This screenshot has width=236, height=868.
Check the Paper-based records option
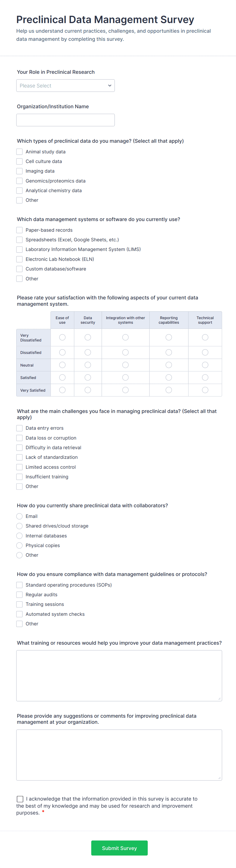[x=19, y=230]
